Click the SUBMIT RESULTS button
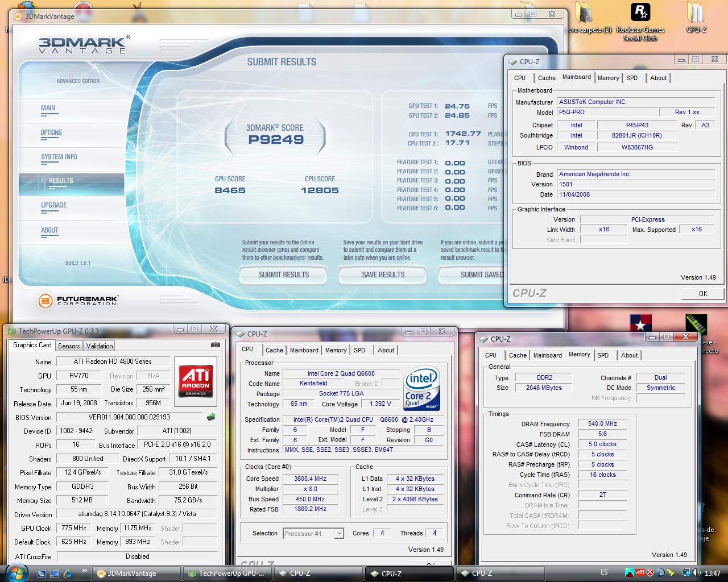 coord(283,275)
